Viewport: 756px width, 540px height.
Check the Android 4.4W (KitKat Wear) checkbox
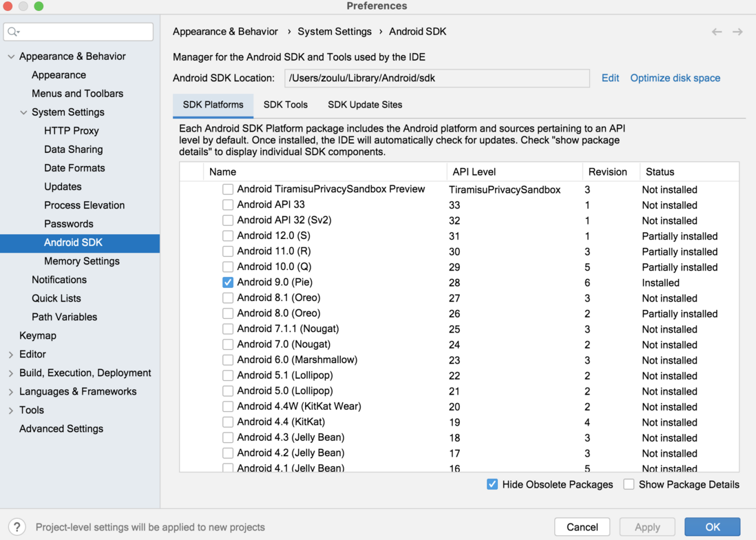click(228, 406)
